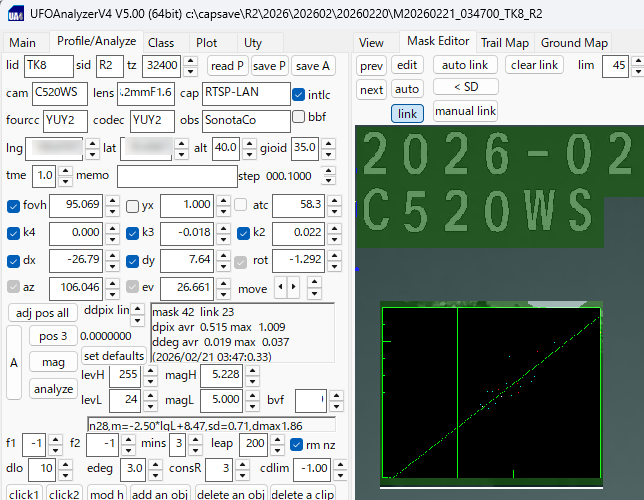Toggle the k2 checkbox

point(243,233)
